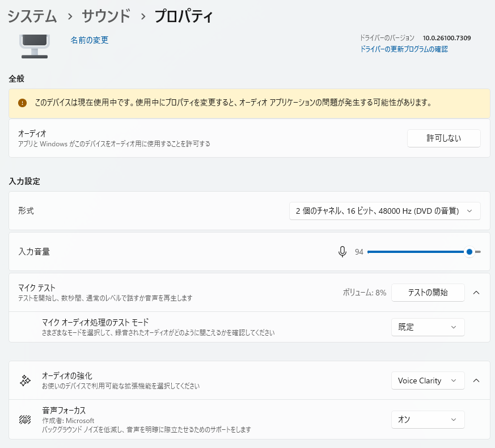Click the 音声フォーカス voice focus icon

25,420
